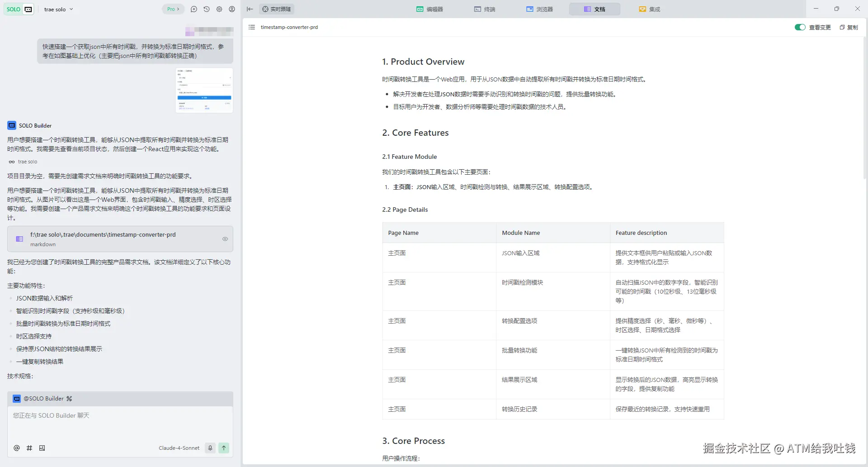Click the 终端 tab terminal icon

click(x=477, y=9)
